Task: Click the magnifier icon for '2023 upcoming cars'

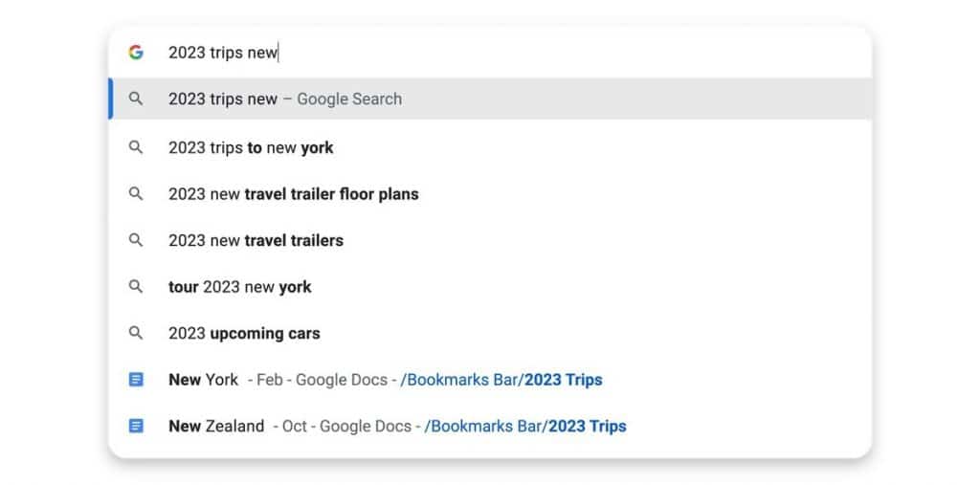Action: (x=136, y=333)
